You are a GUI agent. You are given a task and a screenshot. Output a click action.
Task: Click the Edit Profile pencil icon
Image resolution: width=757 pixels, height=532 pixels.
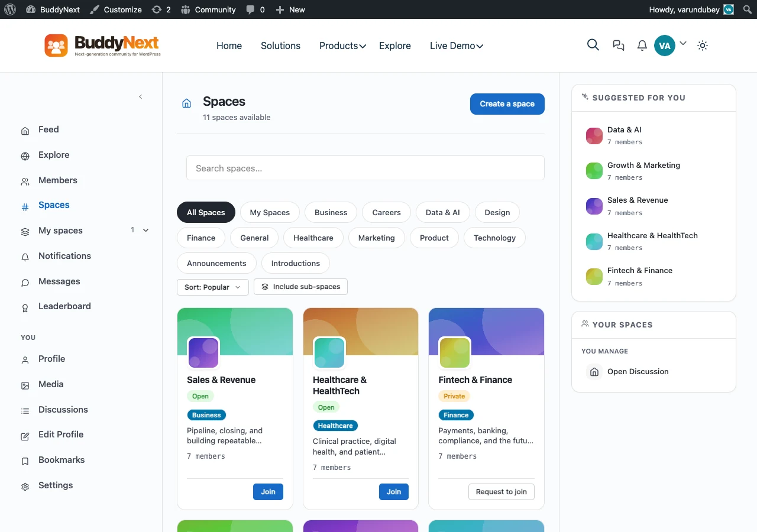click(25, 436)
